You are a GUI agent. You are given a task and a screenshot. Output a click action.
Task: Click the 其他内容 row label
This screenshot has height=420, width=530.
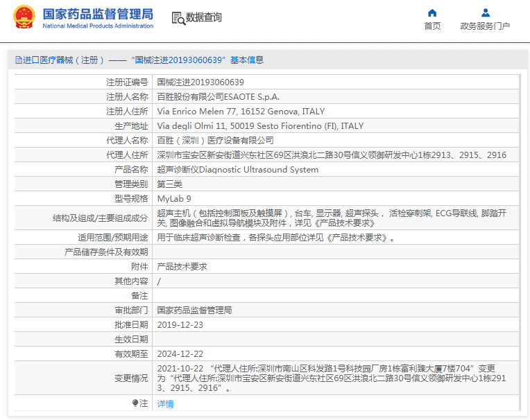[131, 281]
